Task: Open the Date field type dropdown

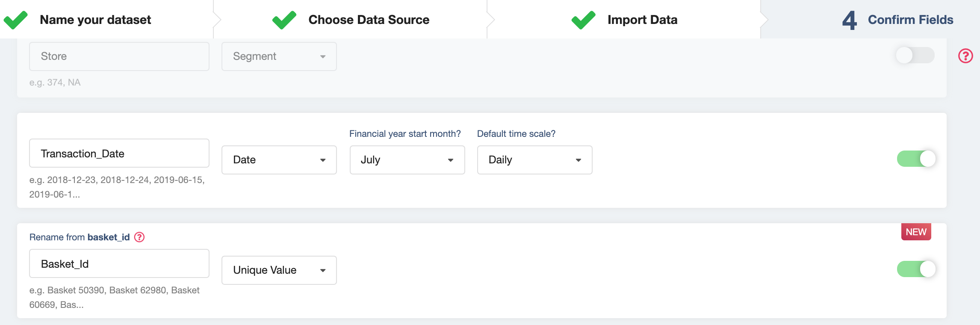Action: [x=279, y=160]
